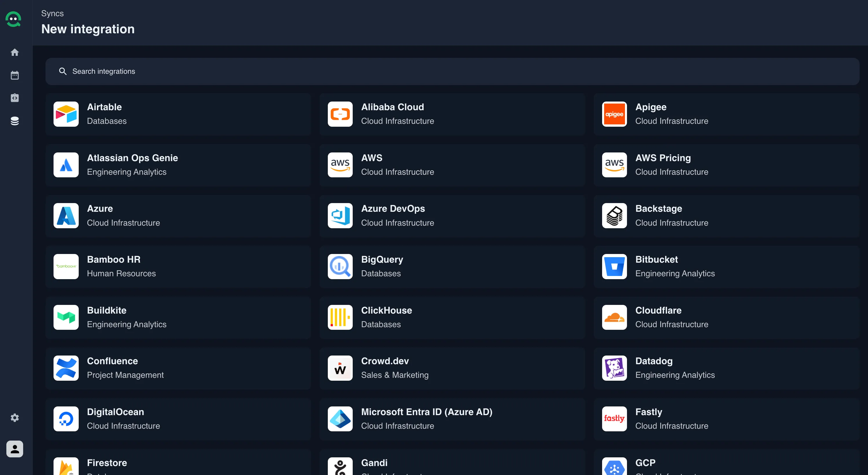Open the database stack icon in sidebar
Screen dimensions: 868x475
pos(14,121)
